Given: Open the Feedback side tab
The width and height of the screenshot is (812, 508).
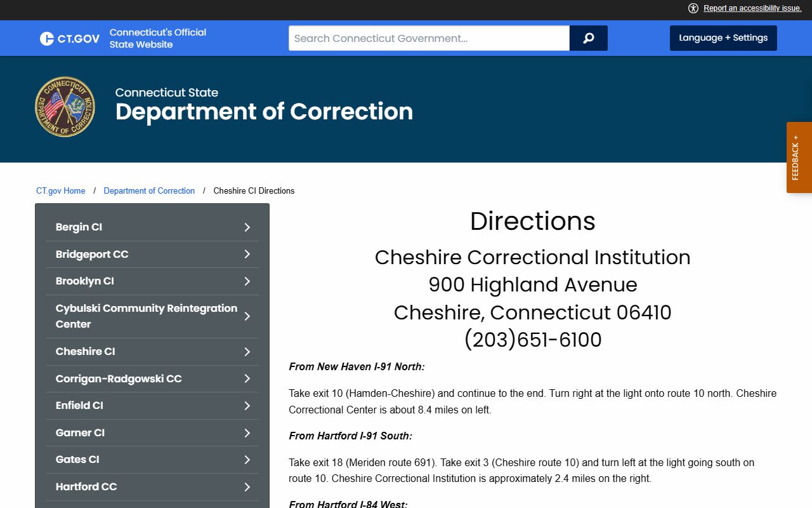Looking at the screenshot, I should click(799, 157).
